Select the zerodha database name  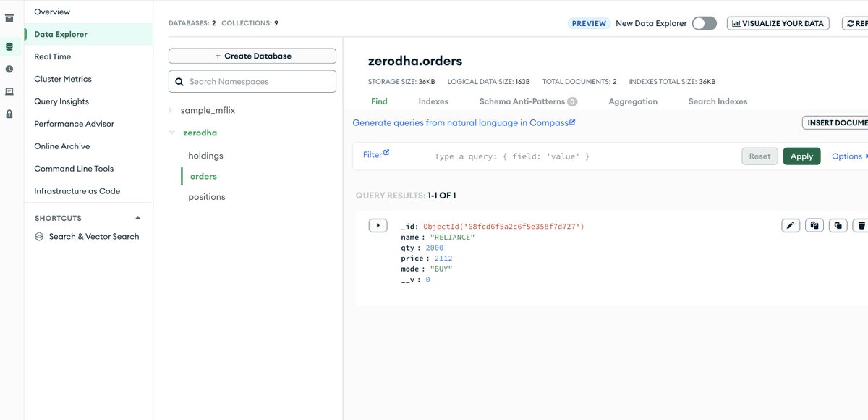200,133
